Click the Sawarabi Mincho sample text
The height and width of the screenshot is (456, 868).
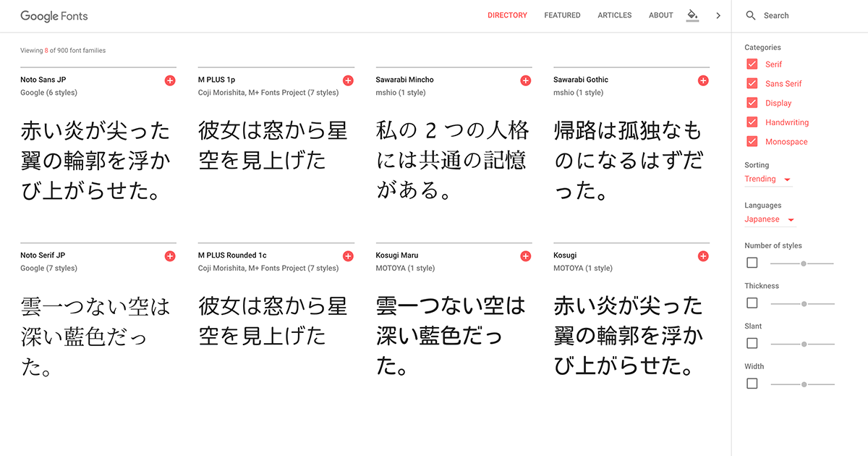coord(452,161)
